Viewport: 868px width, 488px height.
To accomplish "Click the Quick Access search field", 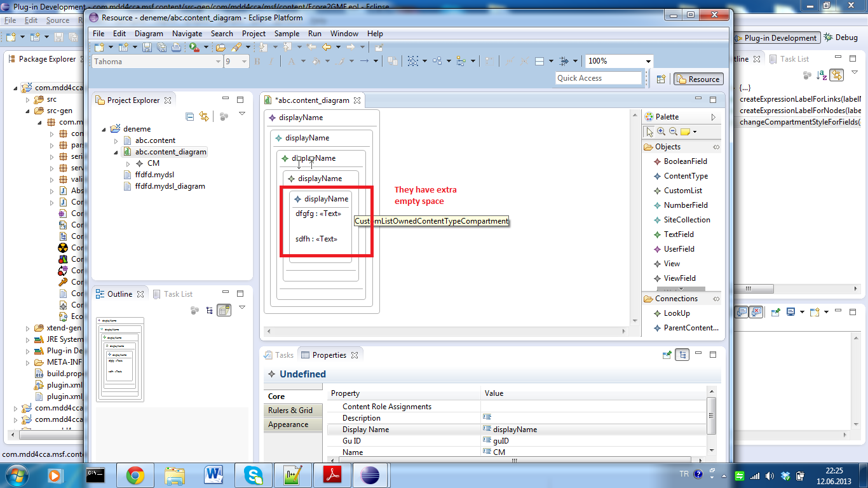I will 599,78.
